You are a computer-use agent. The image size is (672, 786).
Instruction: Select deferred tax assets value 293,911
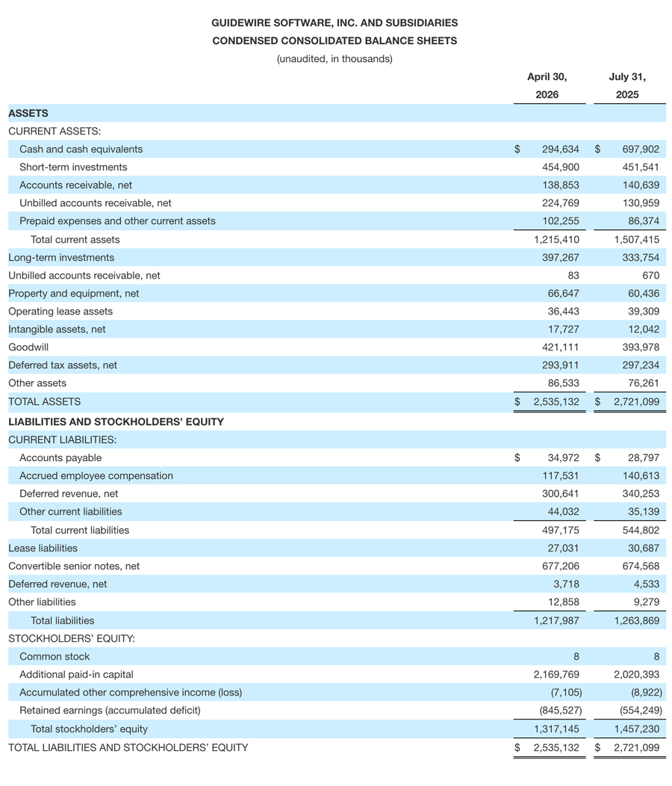pyautogui.click(x=560, y=365)
